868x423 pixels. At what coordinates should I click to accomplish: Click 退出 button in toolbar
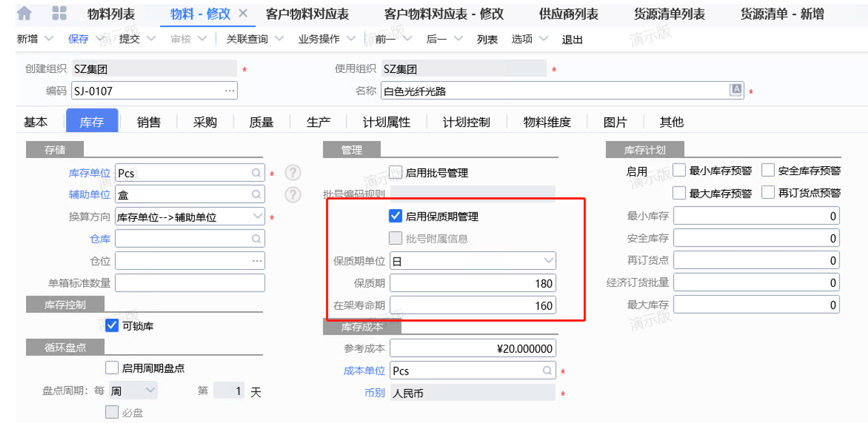tap(572, 40)
